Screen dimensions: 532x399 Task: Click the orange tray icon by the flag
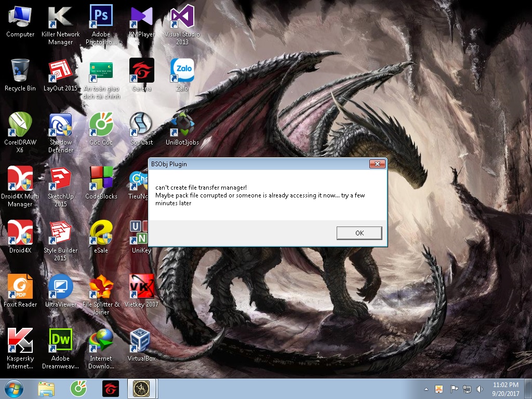(439, 389)
